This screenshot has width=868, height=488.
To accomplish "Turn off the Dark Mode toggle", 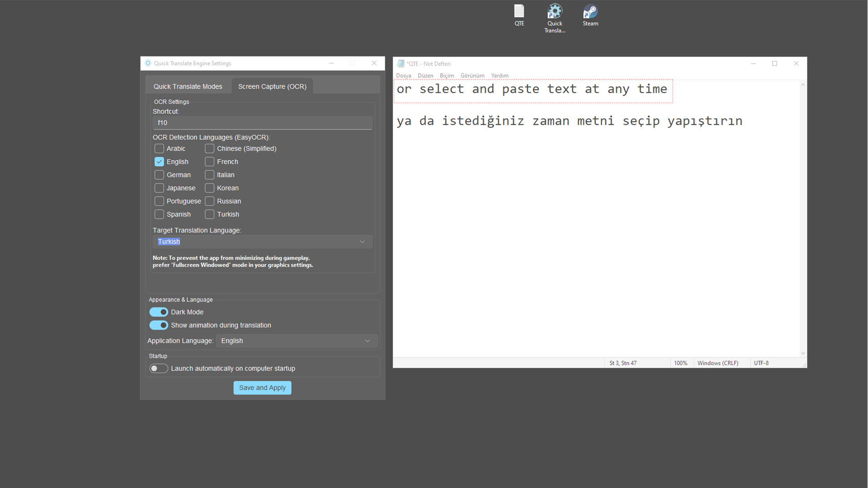I will coord(159,312).
